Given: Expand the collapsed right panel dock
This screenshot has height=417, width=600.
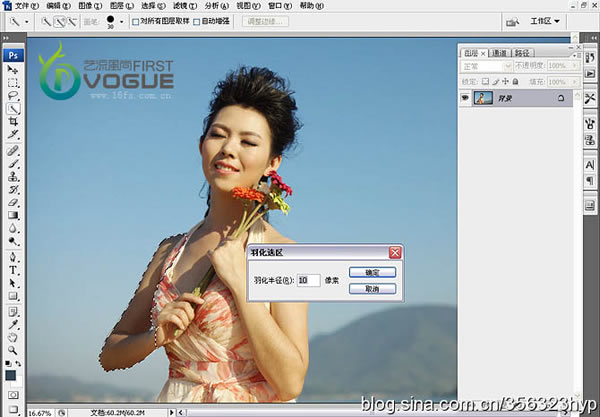Looking at the screenshot, I should [593, 37].
